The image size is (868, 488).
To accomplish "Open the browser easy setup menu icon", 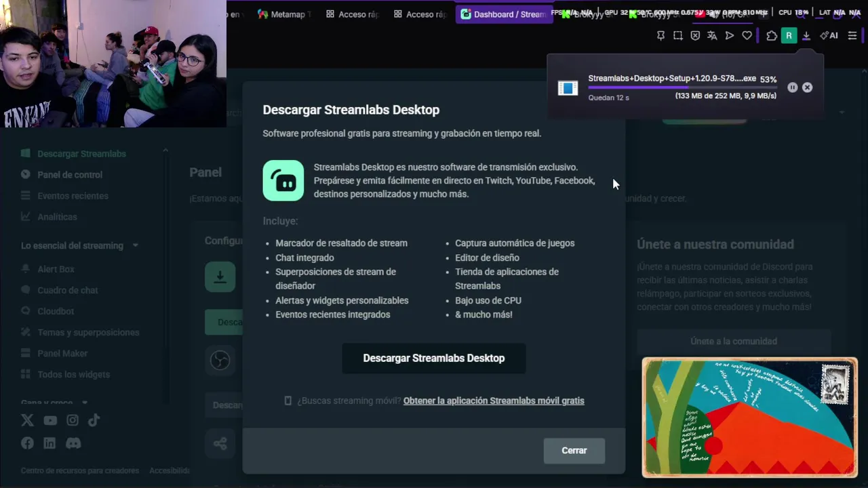I will tap(852, 36).
